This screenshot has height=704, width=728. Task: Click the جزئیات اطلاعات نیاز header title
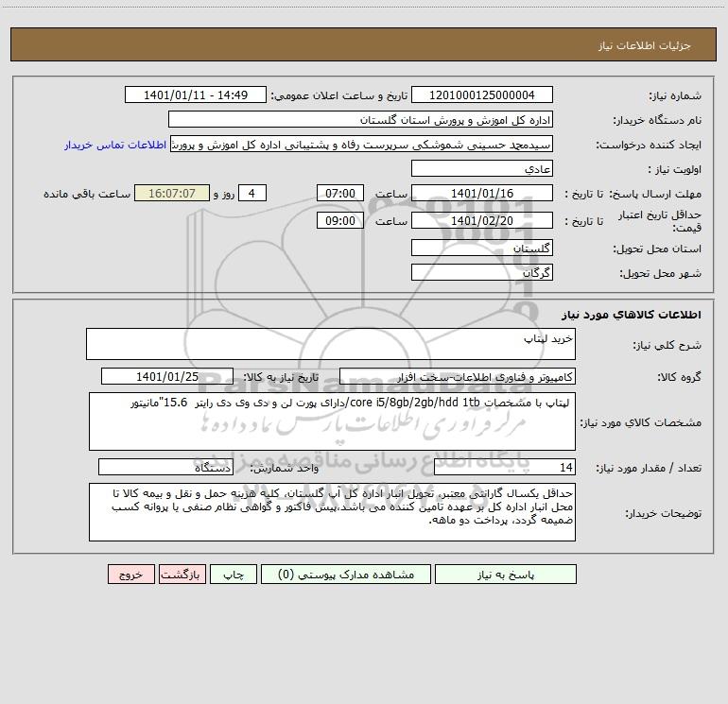tap(645, 45)
